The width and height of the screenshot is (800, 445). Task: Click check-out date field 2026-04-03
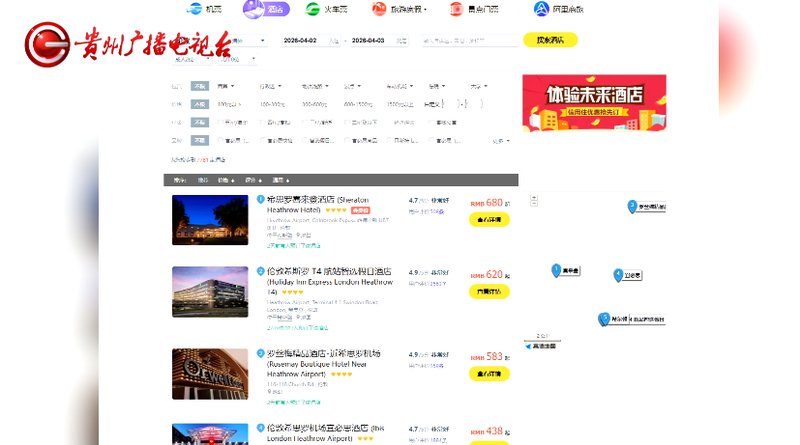pyautogui.click(x=379, y=40)
